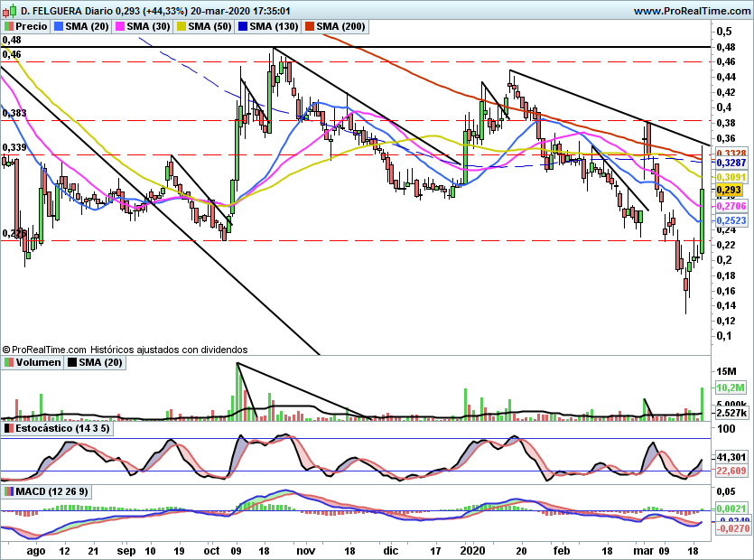Select the black SMA (20) volume icon

(x=72, y=362)
